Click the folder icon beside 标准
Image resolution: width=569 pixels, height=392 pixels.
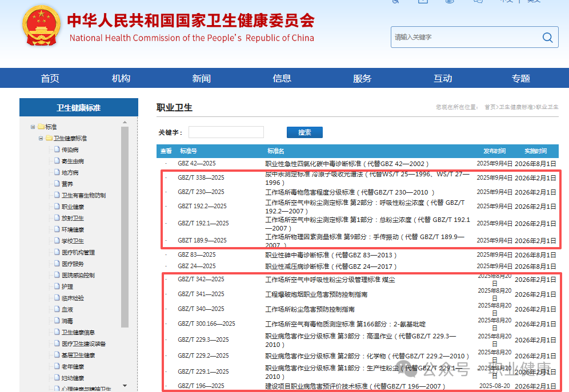[x=41, y=127]
